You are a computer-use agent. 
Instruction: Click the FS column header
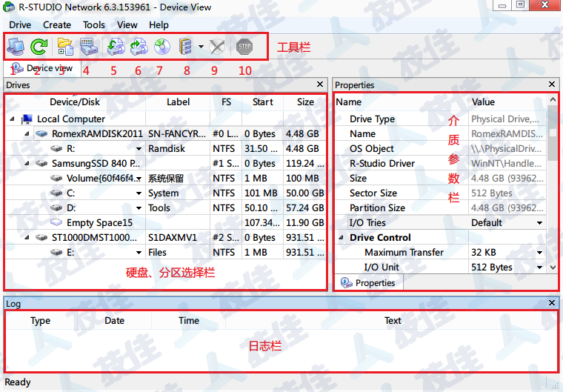tap(226, 102)
